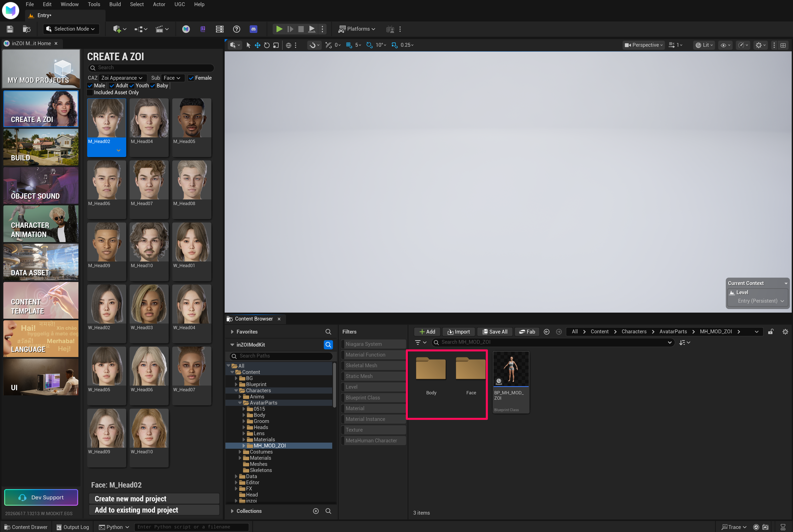Open the content browse icon next to save

pyautogui.click(x=27, y=29)
